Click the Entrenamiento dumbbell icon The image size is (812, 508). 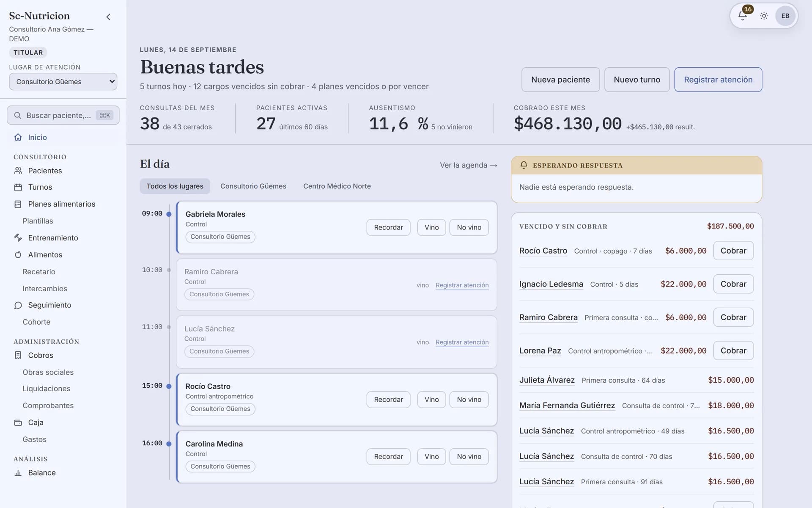tap(18, 237)
